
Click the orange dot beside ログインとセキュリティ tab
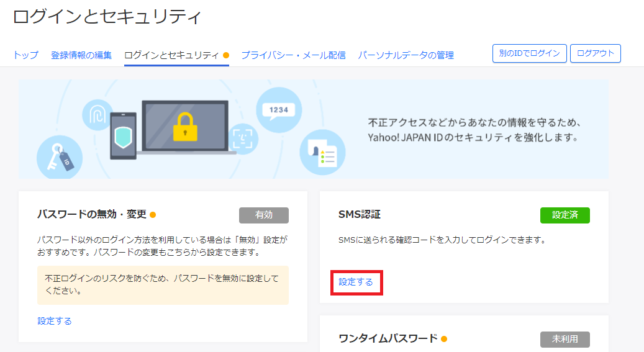click(226, 55)
